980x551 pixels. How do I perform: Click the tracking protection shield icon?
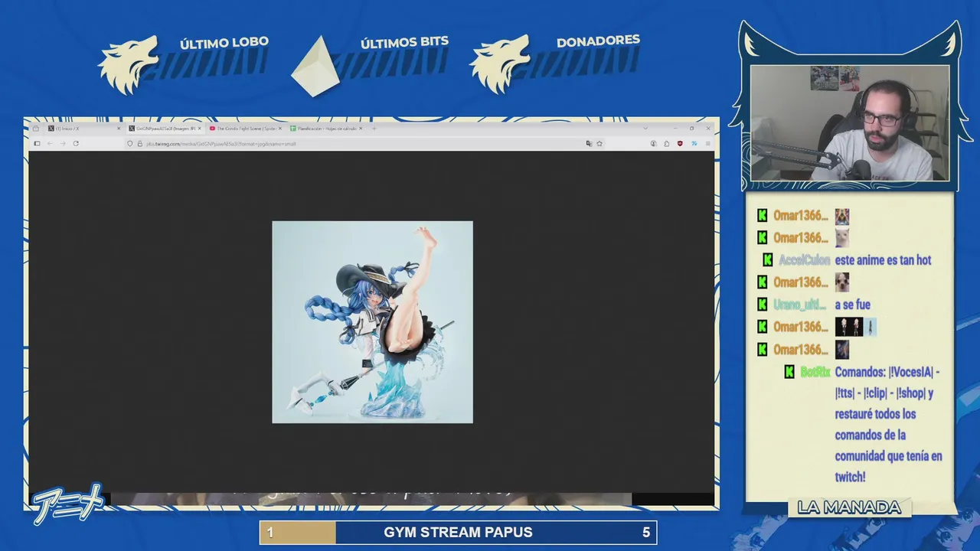[x=129, y=144]
